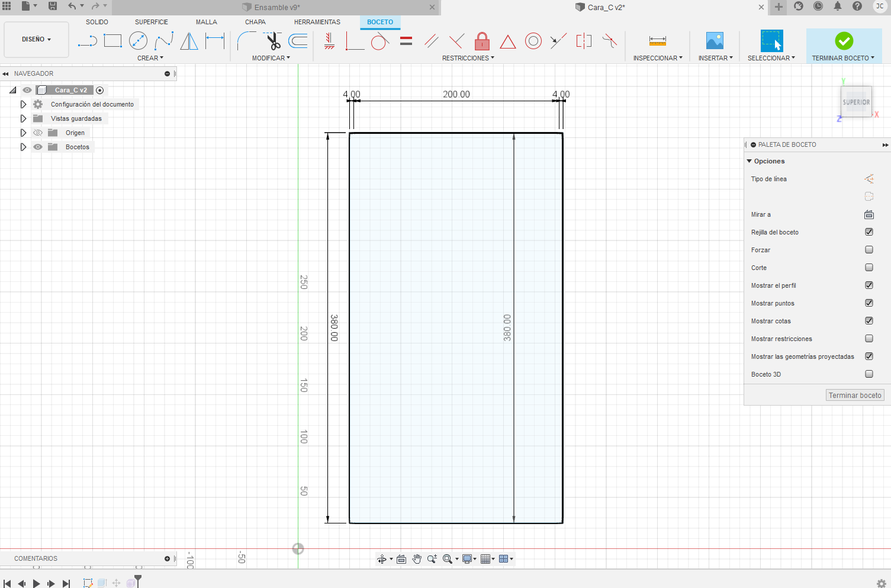Open the DISEÑO workspace dropdown
Image resolution: width=891 pixels, height=588 pixels.
point(36,39)
